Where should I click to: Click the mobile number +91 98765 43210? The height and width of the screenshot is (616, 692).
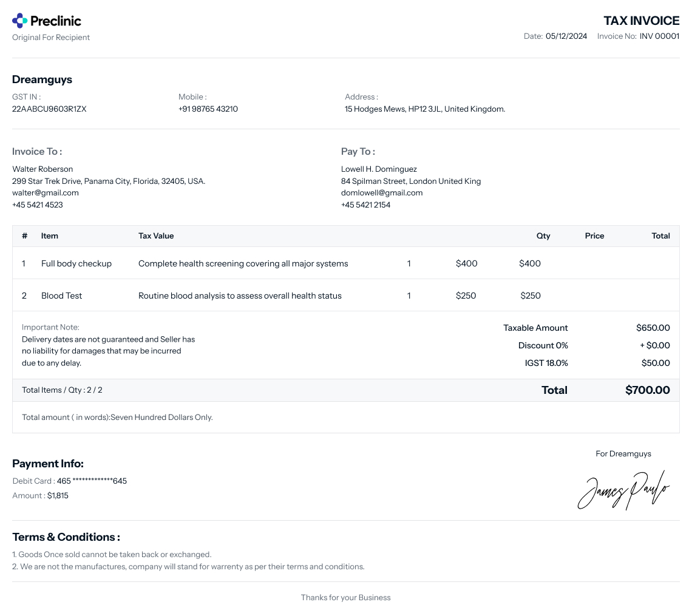pyautogui.click(x=208, y=109)
